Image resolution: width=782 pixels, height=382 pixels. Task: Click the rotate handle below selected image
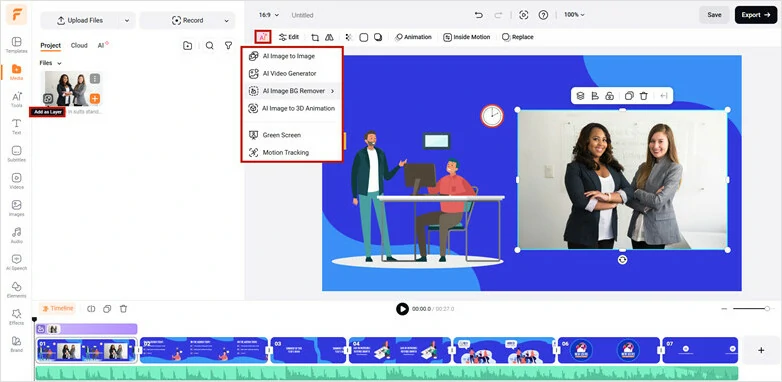coord(622,259)
